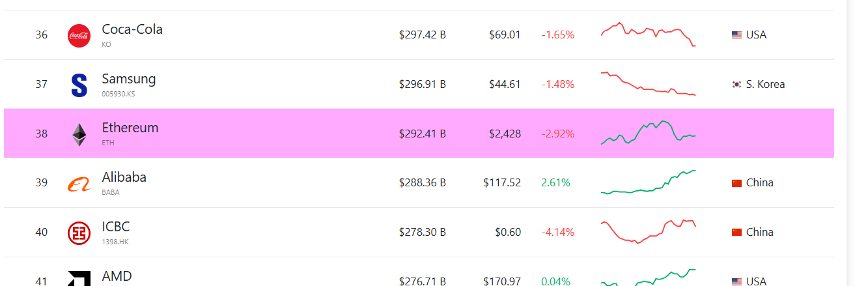This screenshot has height=286, width=868.
Task: Click the China flag in the Alibaba row
Action: pyautogui.click(x=736, y=183)
